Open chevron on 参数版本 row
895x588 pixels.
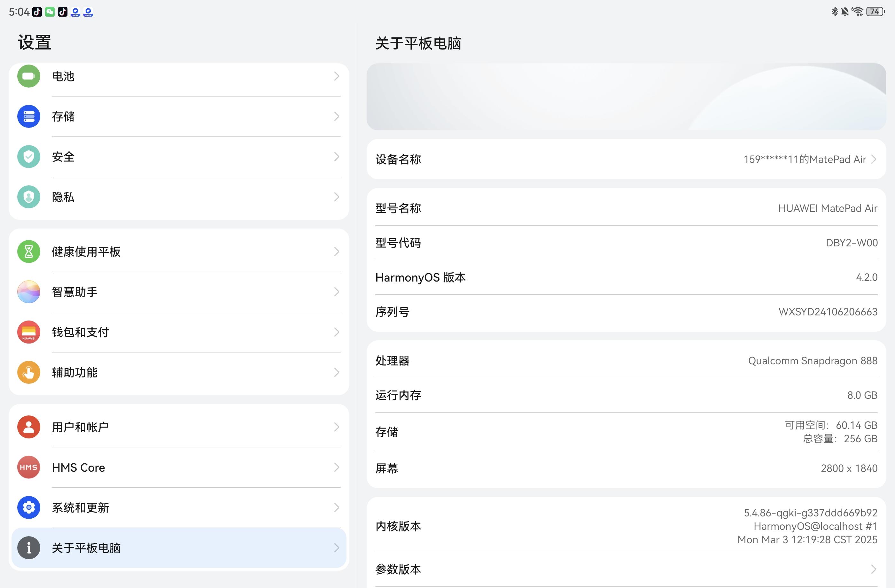point(874,569)
